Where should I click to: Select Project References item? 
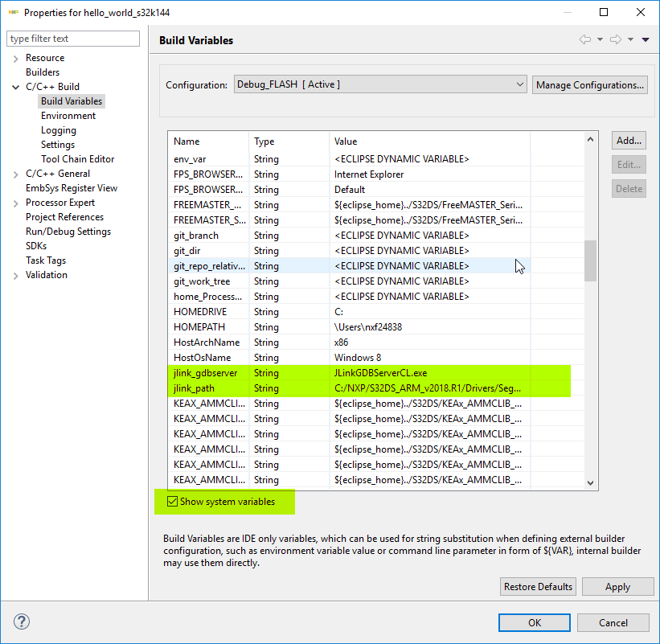64,217
